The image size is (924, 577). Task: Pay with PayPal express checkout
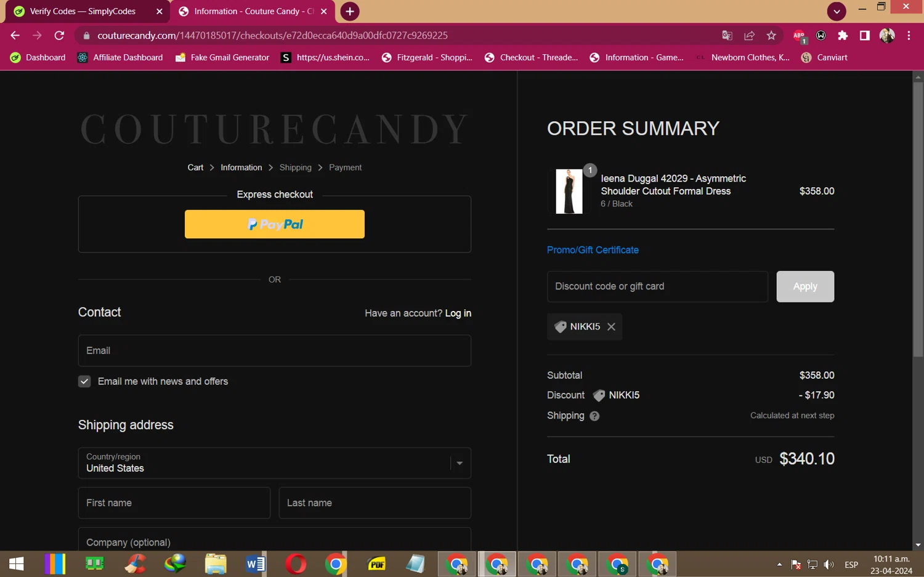click(x=275, y=224)
